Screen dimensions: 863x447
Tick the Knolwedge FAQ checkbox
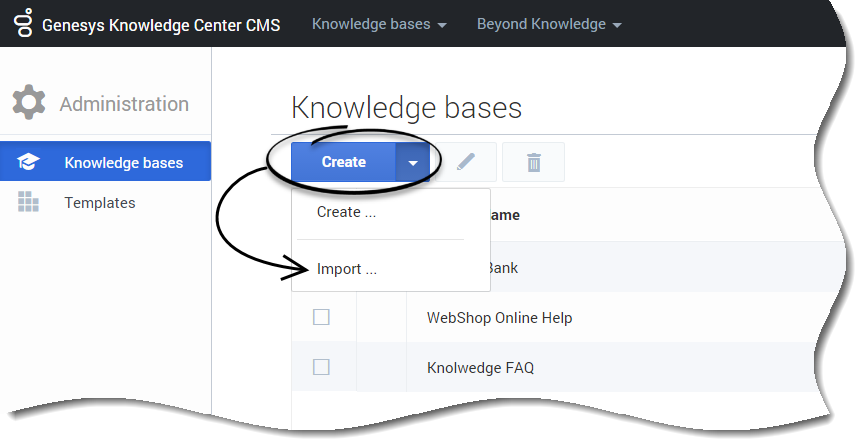tap(321, 367)
